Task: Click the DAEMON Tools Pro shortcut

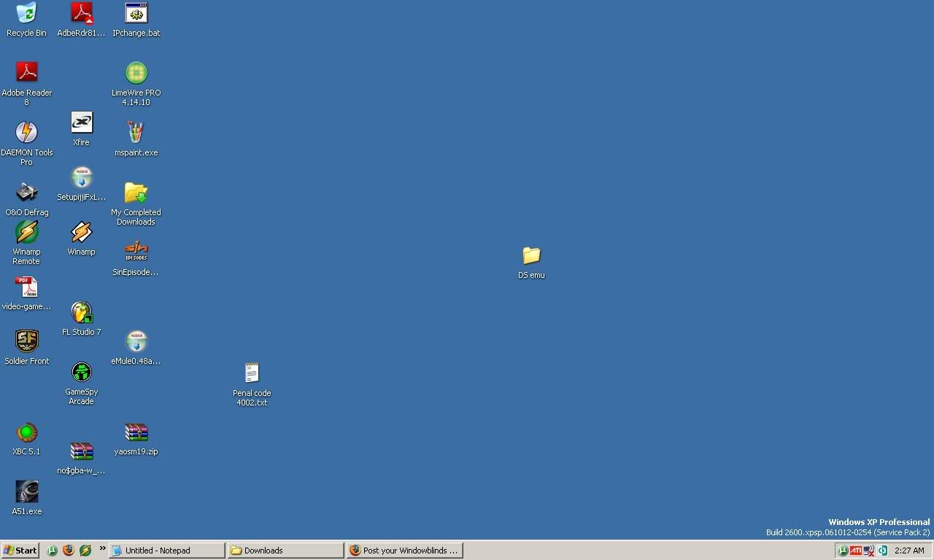Action: 26,133
